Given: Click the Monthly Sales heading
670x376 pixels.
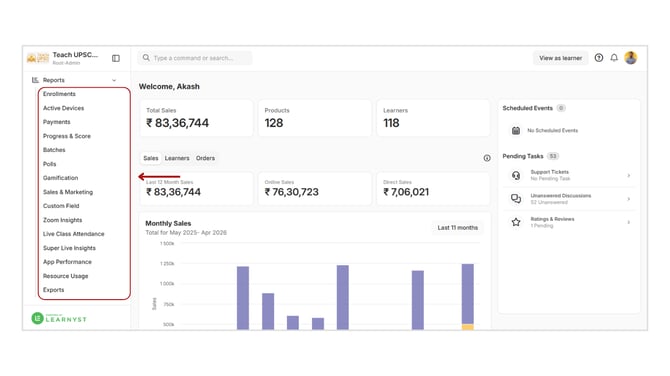Looking at the screenshot, I should point(168,223).
